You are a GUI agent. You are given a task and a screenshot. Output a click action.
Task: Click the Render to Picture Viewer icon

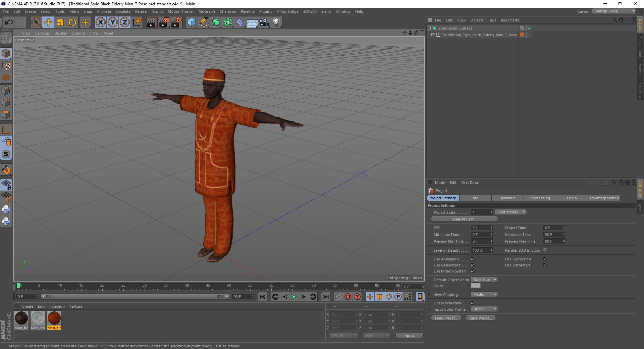point(164,22)
